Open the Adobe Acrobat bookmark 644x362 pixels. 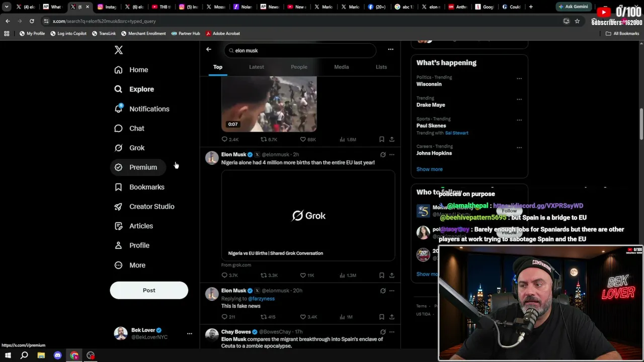223,33
